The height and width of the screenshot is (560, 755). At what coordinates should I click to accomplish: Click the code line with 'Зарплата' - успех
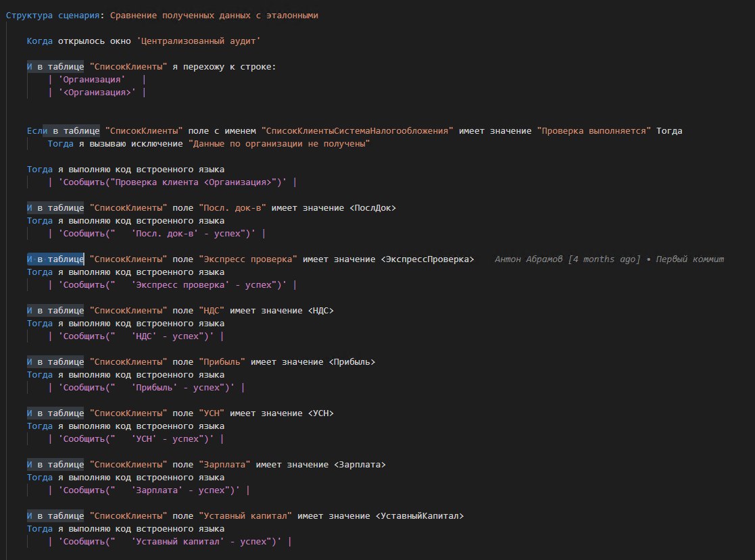[149, 490]
